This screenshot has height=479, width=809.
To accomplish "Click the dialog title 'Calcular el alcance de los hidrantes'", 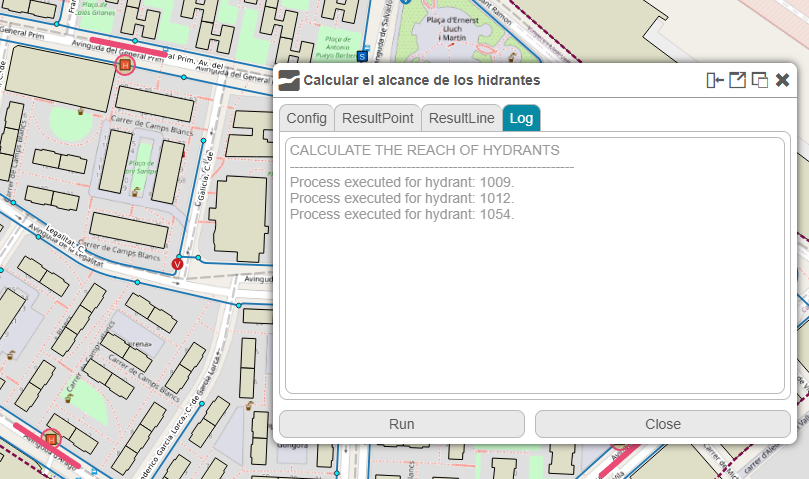I will tap(422, 81).
